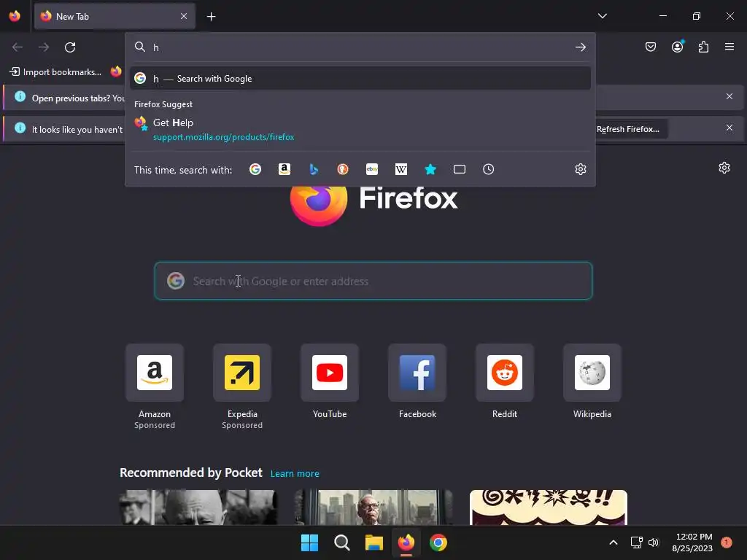Open first Pocket story thumbnail
This screenshot has width=747, height=560.
[198, 507]
